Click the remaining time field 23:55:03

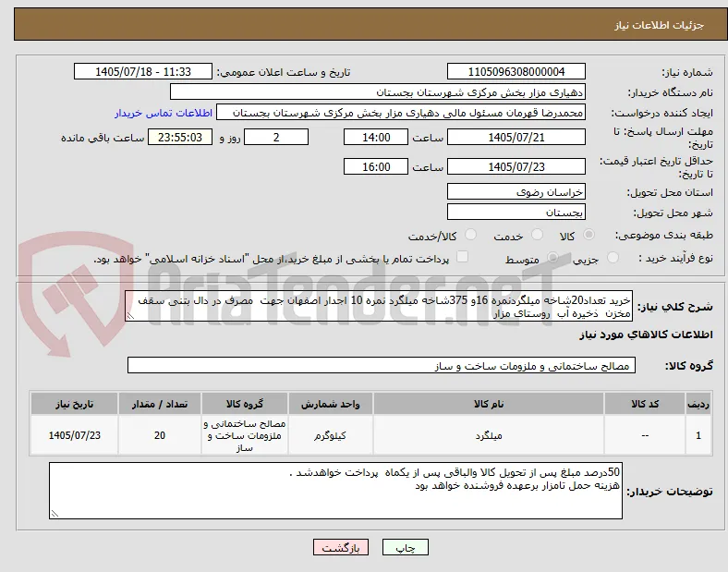point(180,138)
